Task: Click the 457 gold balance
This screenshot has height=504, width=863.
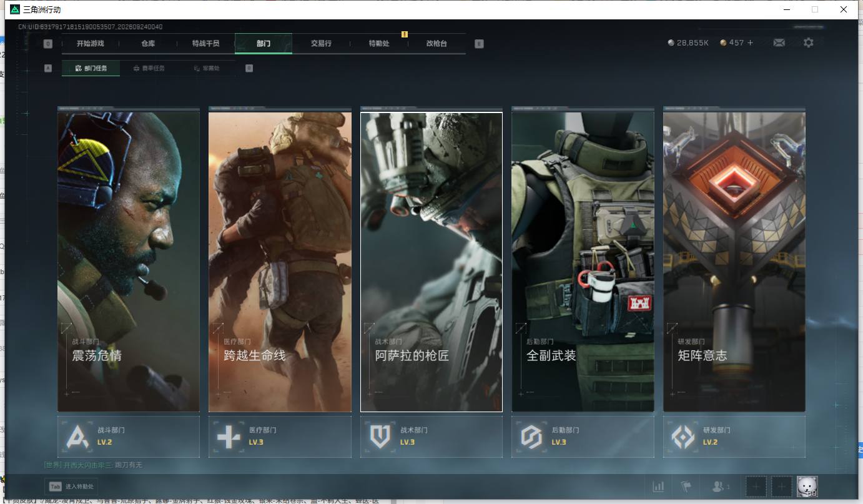Action: [736, 42]
